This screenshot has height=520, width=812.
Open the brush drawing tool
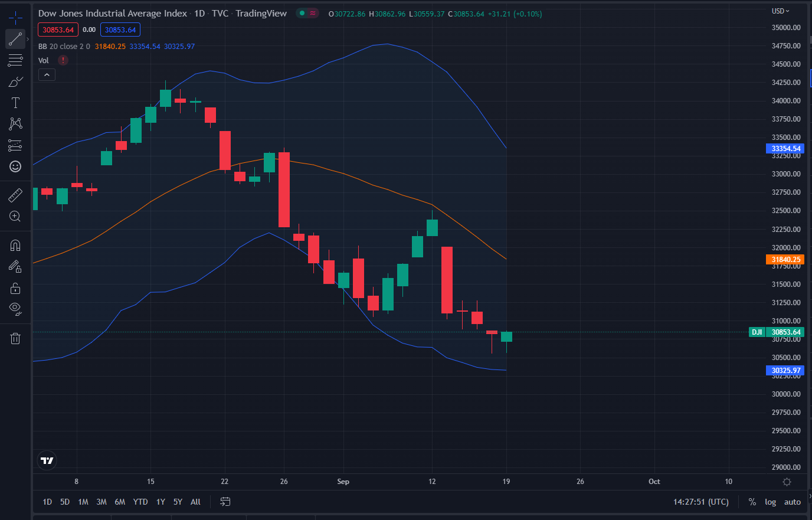pos(15,81)
